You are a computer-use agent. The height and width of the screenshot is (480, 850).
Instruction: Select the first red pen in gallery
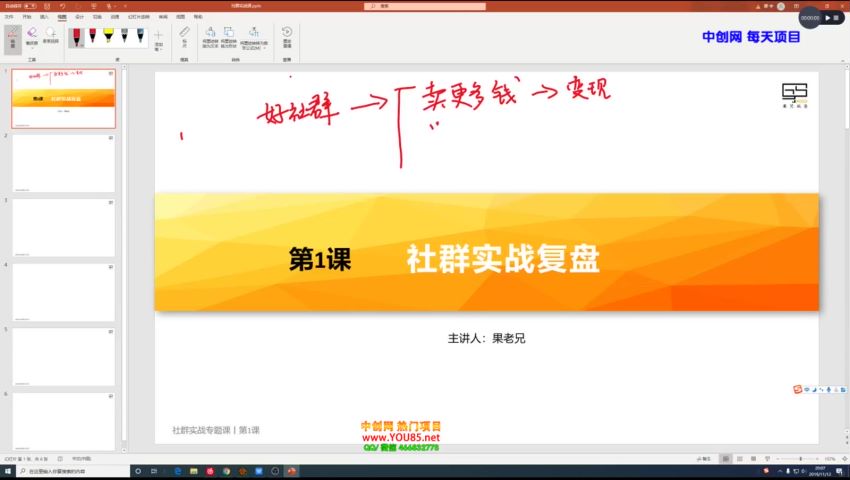coord(76,38)
